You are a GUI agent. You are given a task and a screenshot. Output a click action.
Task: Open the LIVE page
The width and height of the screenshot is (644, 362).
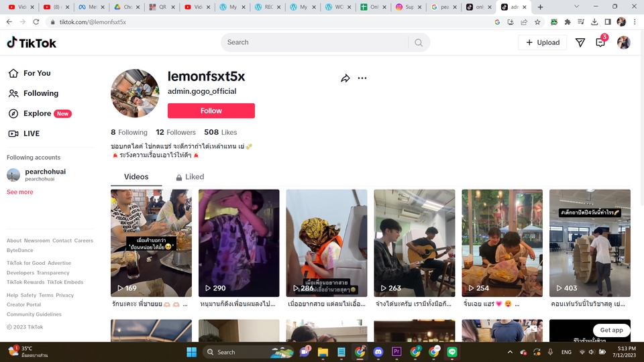click(24, 133)
